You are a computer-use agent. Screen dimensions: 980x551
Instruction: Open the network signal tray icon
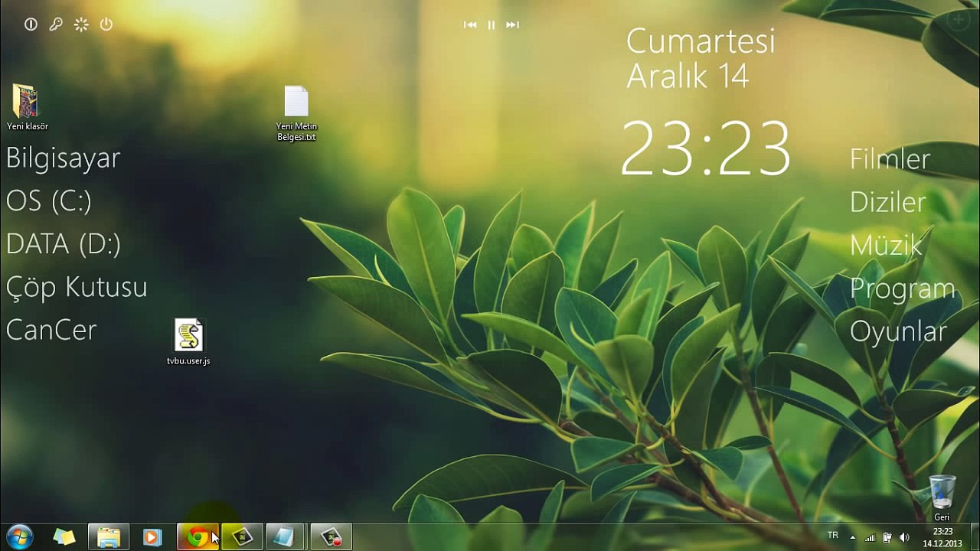pos(870,537)
